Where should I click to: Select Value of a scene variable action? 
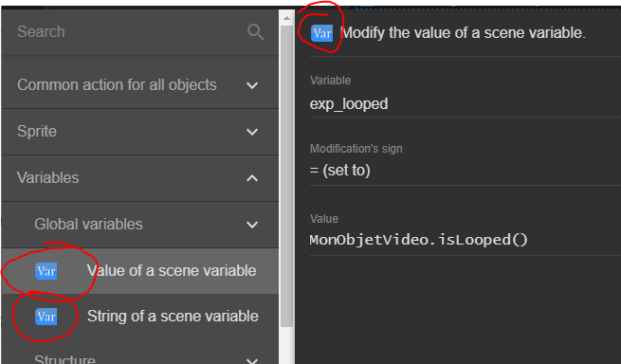(139, 271)
